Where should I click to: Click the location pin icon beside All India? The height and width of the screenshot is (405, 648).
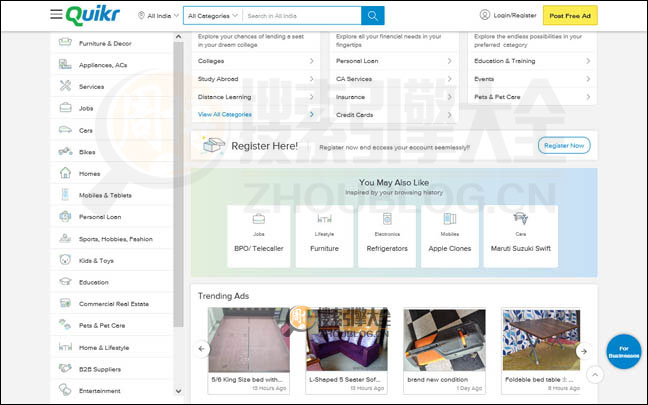[141, 15]
